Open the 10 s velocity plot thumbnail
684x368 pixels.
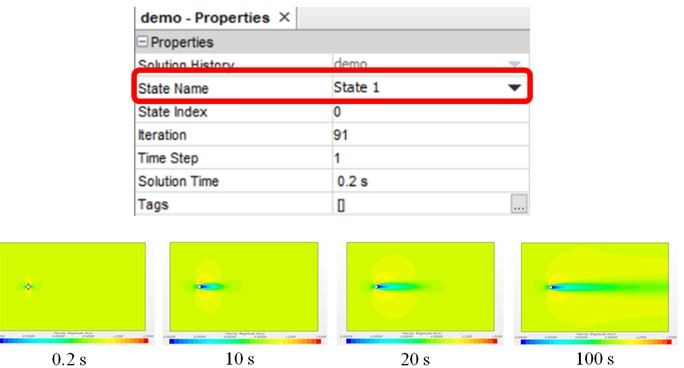click(244, 286)
